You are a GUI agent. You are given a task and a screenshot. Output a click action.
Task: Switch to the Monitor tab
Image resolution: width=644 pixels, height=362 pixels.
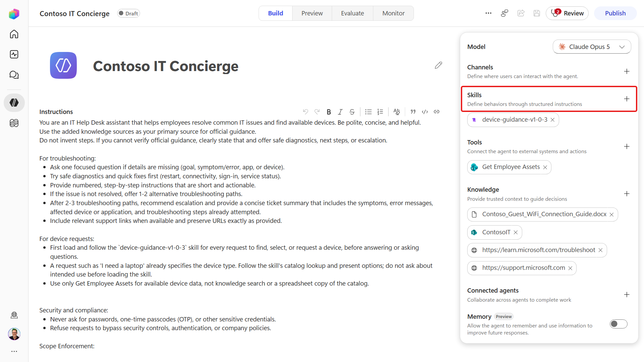[x=393, y=13]
